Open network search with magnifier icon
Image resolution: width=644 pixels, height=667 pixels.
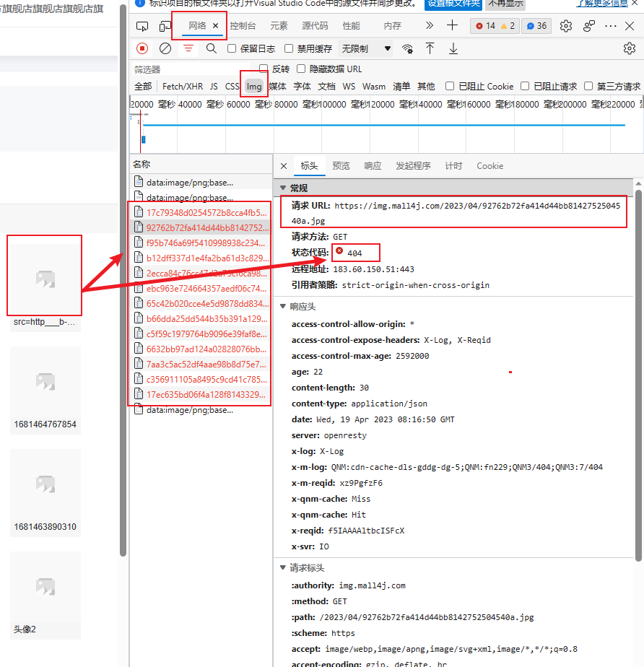[x=212, y=48]
